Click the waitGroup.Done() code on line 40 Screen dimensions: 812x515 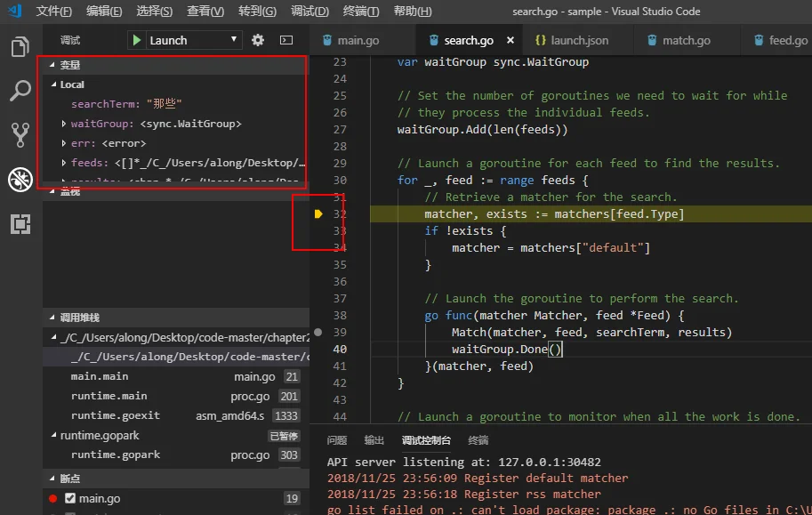click(x=506, y=350)
